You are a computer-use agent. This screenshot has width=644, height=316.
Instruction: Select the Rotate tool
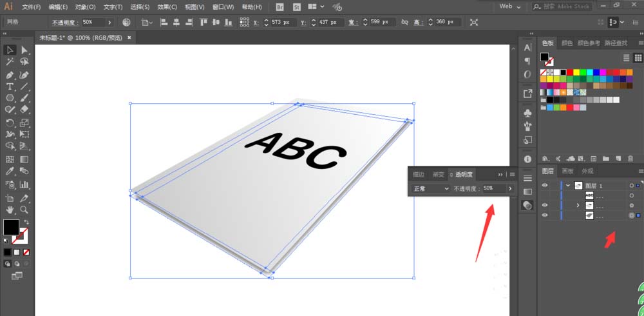click(x=10, y=123)
